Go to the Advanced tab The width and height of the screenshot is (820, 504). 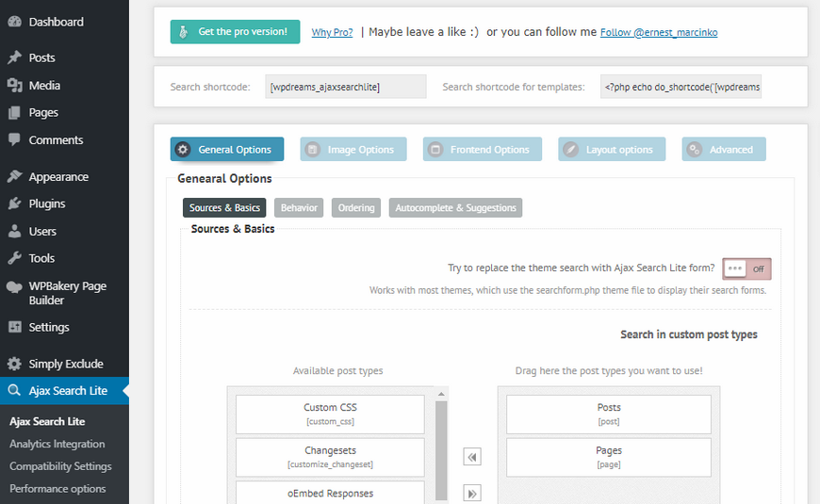coord(724,149)
